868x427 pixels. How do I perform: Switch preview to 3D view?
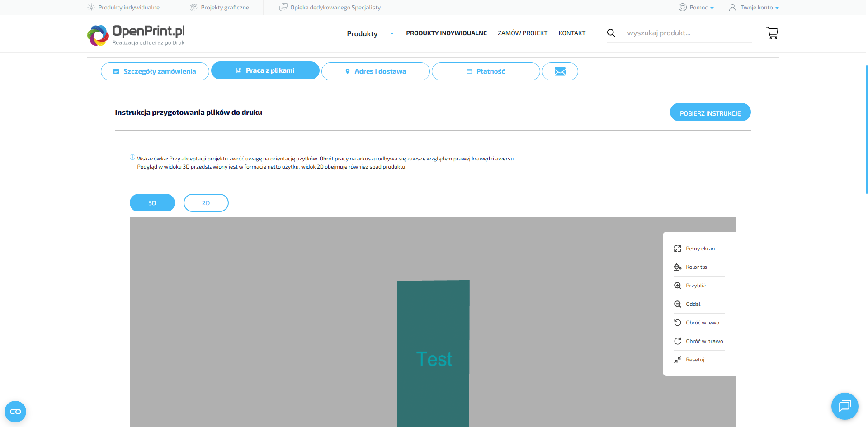152,203
